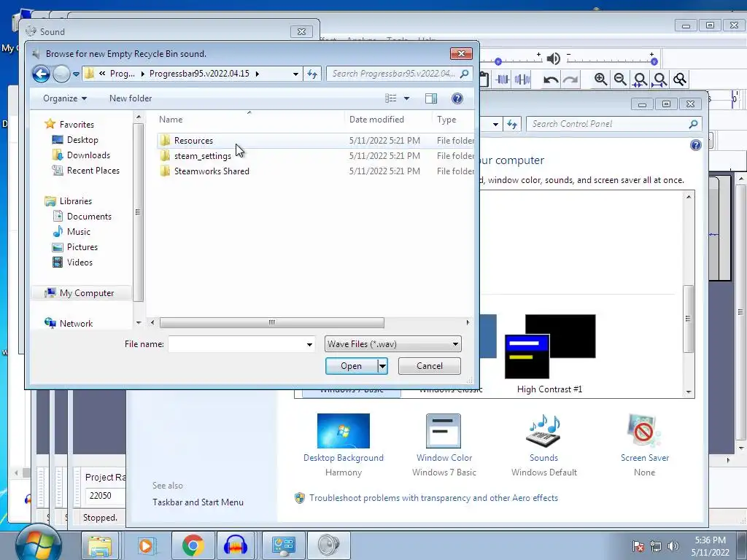
Task: Select Network in the navigation pane
Action: click(76, 323)
